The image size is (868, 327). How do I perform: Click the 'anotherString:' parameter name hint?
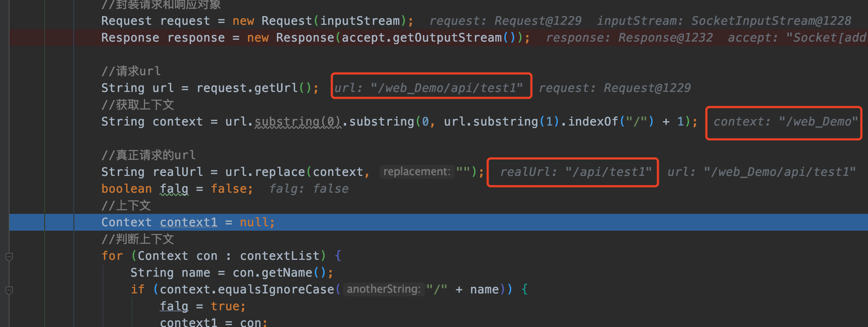pyautogui.click(x=384, y=289)
